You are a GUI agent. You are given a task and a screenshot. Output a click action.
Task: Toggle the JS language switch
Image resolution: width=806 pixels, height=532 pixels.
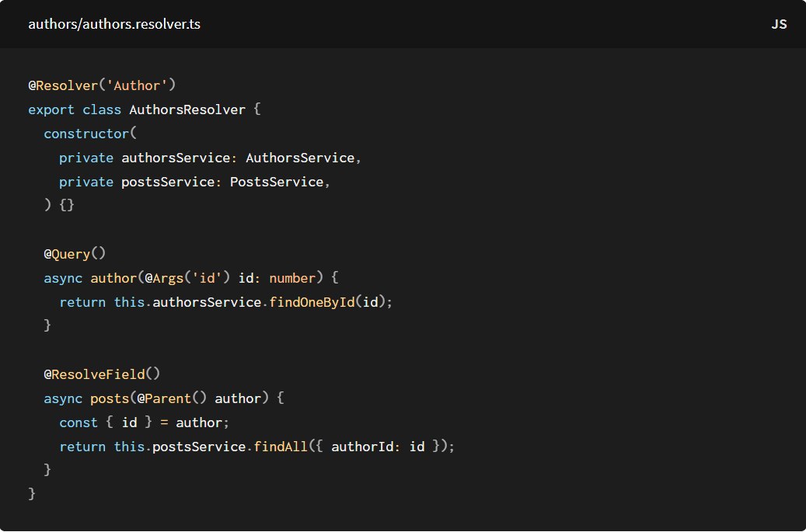coord(779,24)
